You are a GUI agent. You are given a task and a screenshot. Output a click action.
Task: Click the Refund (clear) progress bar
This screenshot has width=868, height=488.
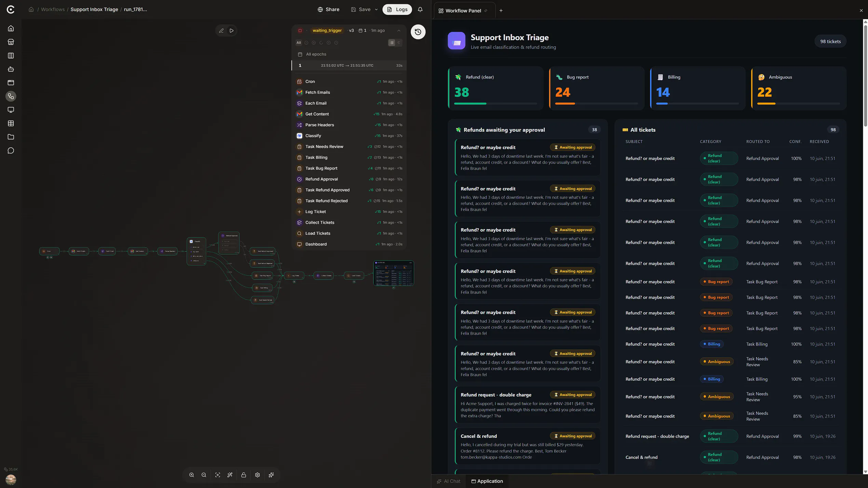(495, 104)
